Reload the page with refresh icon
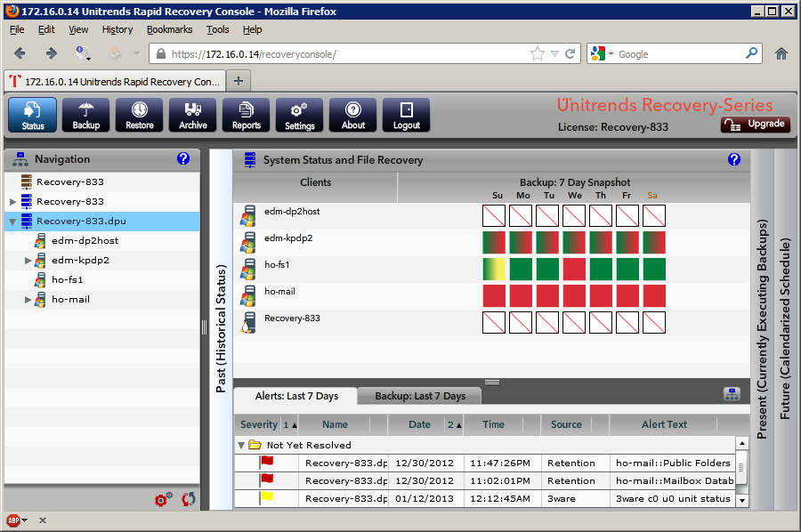This screenshot has width=801, height=532. [x=570, y=53]
